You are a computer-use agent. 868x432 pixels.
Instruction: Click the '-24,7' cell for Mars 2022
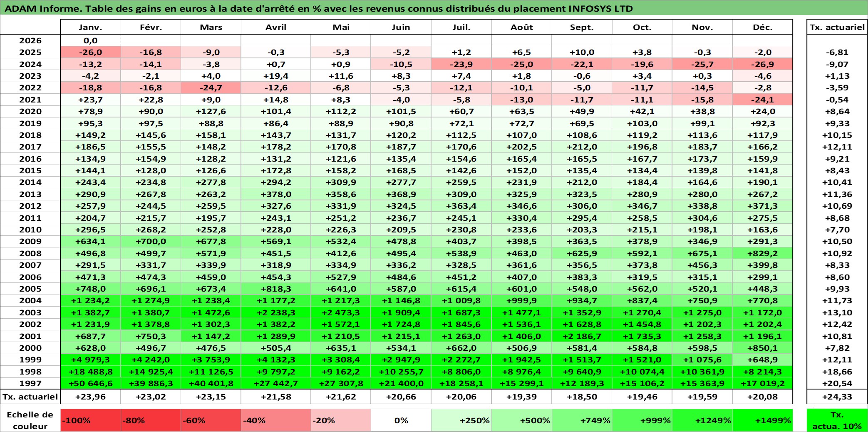tap(211, 88)
